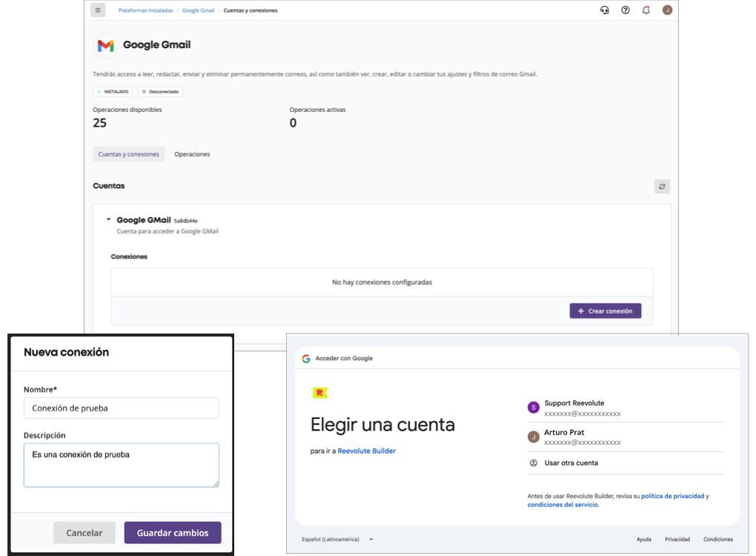Click the Reevolute logo in the Google dialog

pos(320,393)
